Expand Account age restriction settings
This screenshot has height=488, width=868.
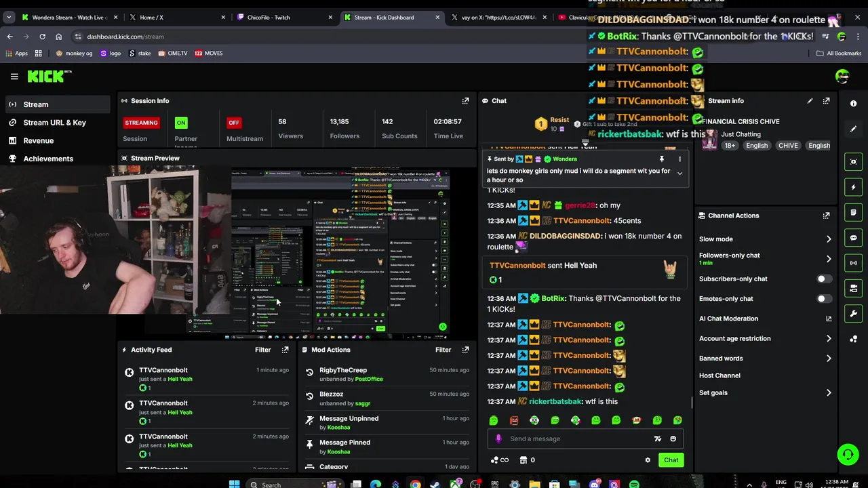click(x=829, y=338)
